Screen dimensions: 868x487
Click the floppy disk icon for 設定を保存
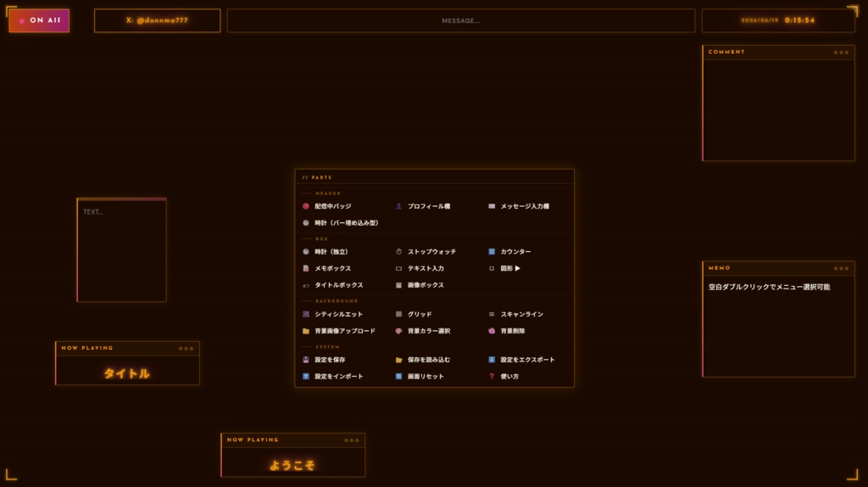(x=305, y=360)
